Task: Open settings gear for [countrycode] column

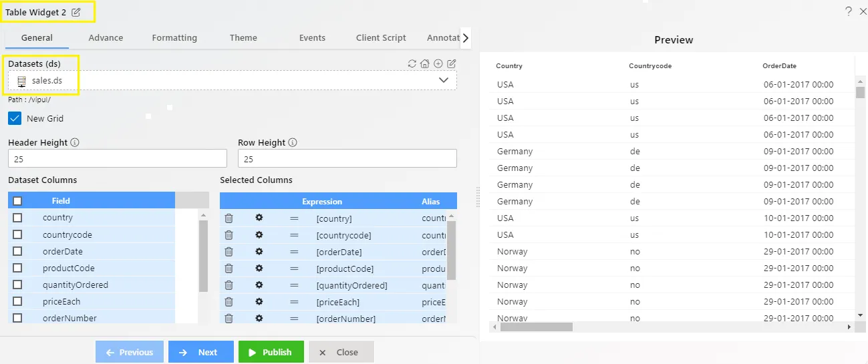Action: (x=259, y=234)
